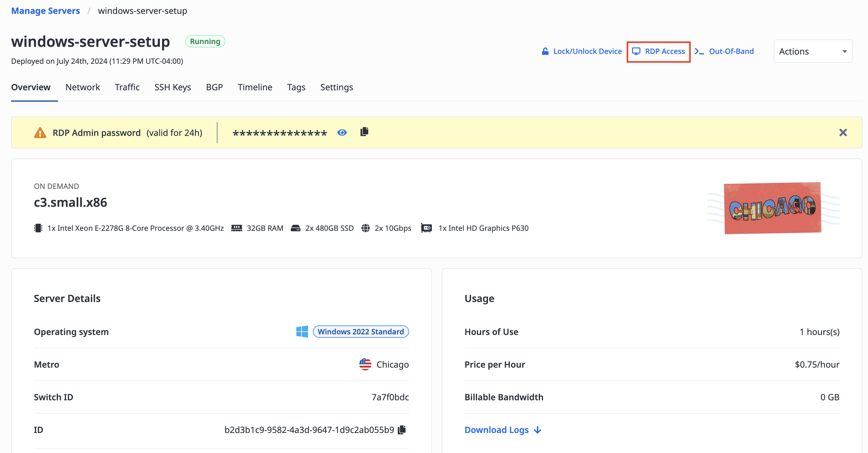Image resolution: width=868 pixels, height=453 pixels.
Task: Click the Windows 2022 Standard badge
Action: (361, 332)
